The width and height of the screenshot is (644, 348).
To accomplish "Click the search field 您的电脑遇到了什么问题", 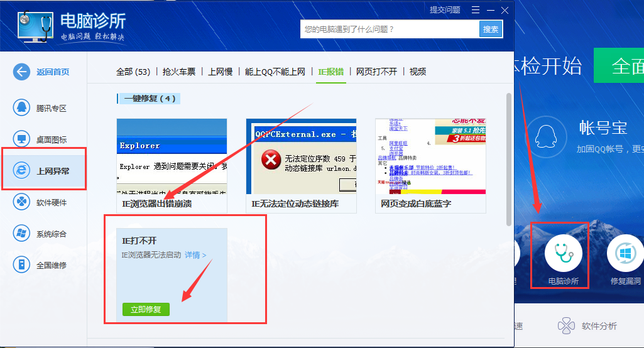I will 390,29.
